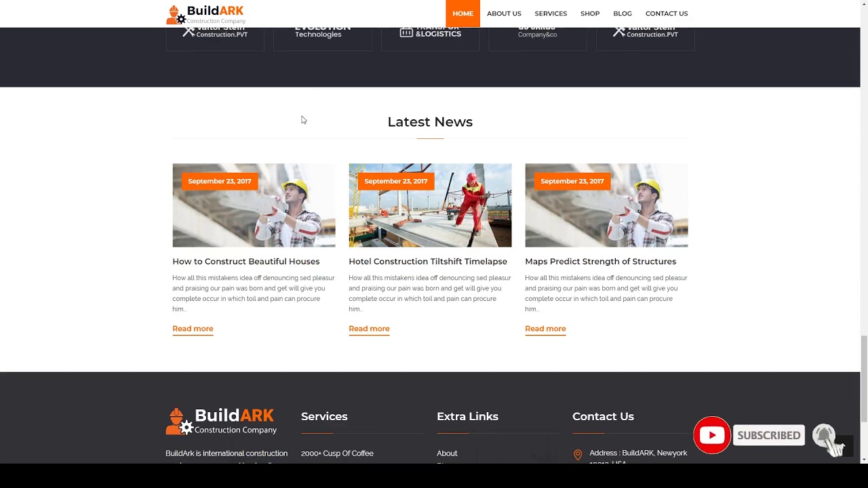Screen dimensions: 868x488
Task: Open the SHOP menu item
Action: [x=590, y=14]
